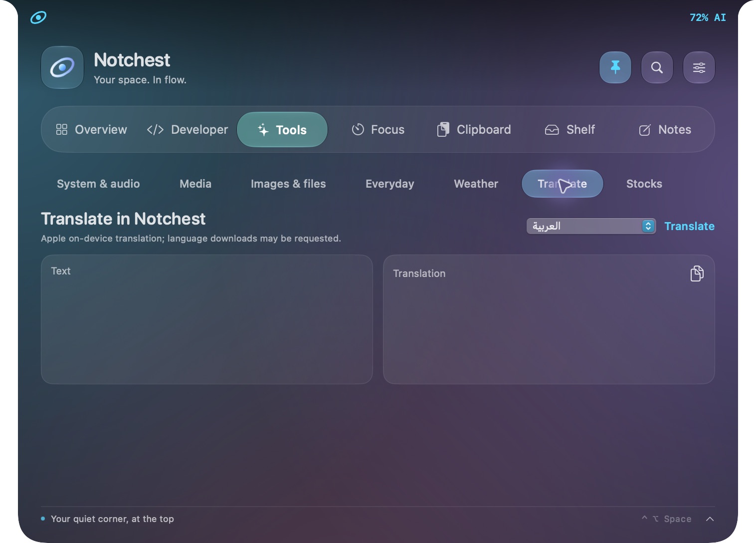Click the Notchest orbit app logo
Image resolution: width=756 pixels, height=543 pixels.
[62, 67]
